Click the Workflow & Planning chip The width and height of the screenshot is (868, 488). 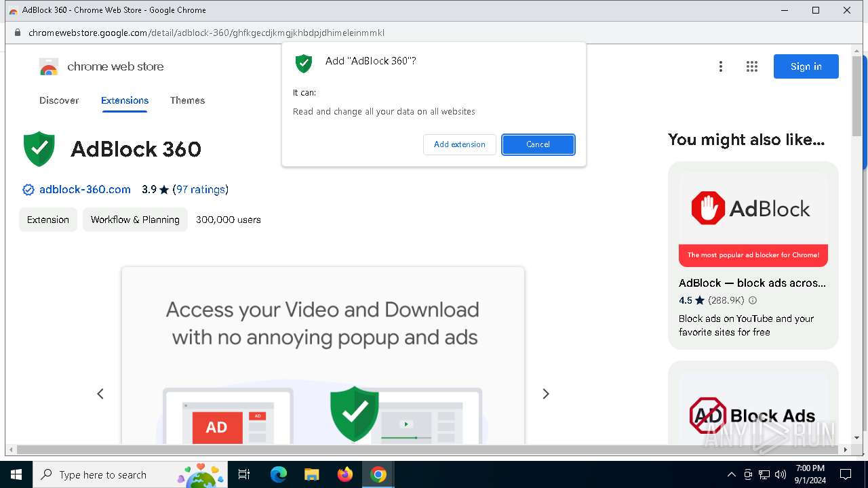pyautogui.click(x=135, y=220)
